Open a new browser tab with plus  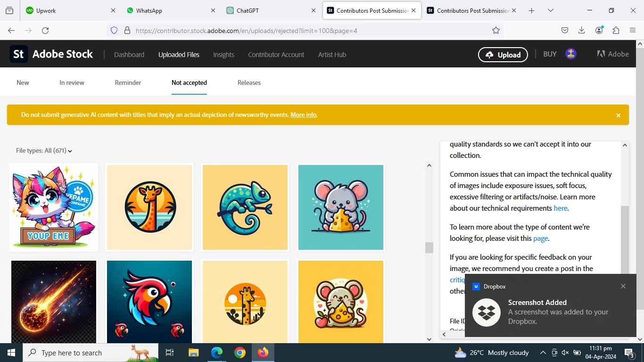point(532,10)
